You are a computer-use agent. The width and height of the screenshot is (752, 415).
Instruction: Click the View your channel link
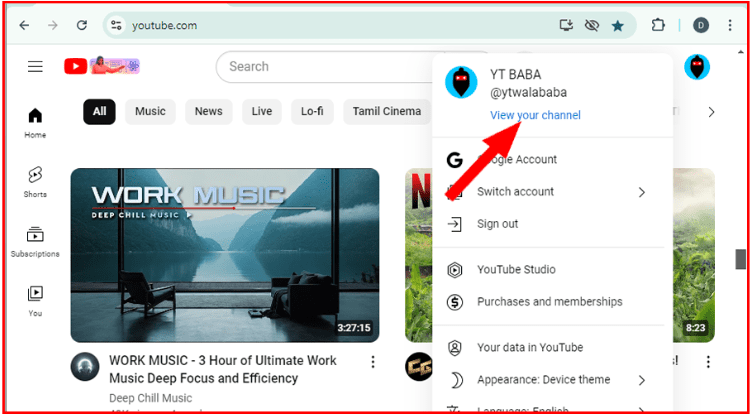click(535, 115)
